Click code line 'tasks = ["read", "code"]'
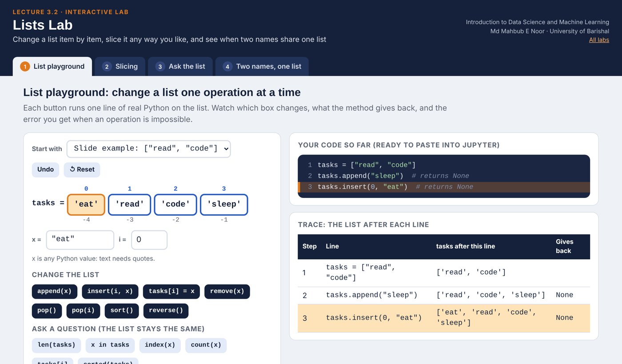 (x=444, y=165)
